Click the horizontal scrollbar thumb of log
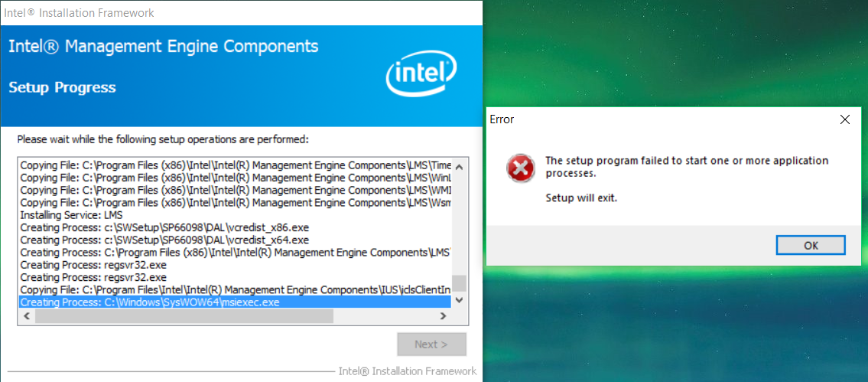 [184, 315]
